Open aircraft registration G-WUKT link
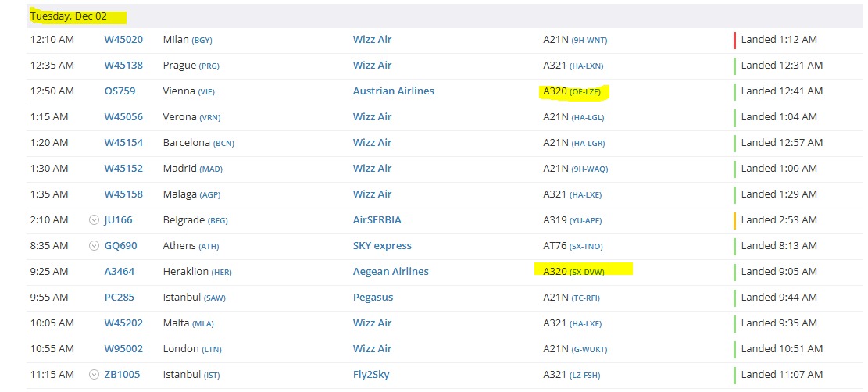Image resolution: width=868 pixels, height=392 pixels. click(589, 350)
